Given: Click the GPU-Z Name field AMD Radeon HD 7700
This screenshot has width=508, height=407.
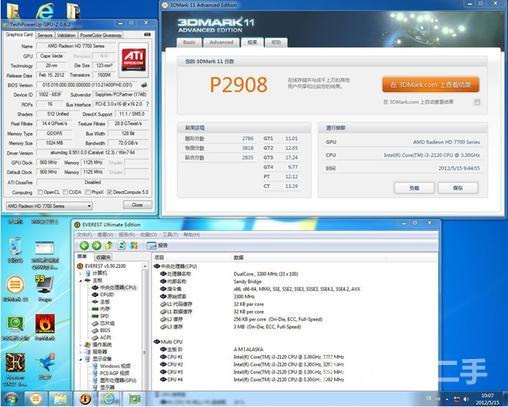Looking at the screenshot, I should coord(76,46).
